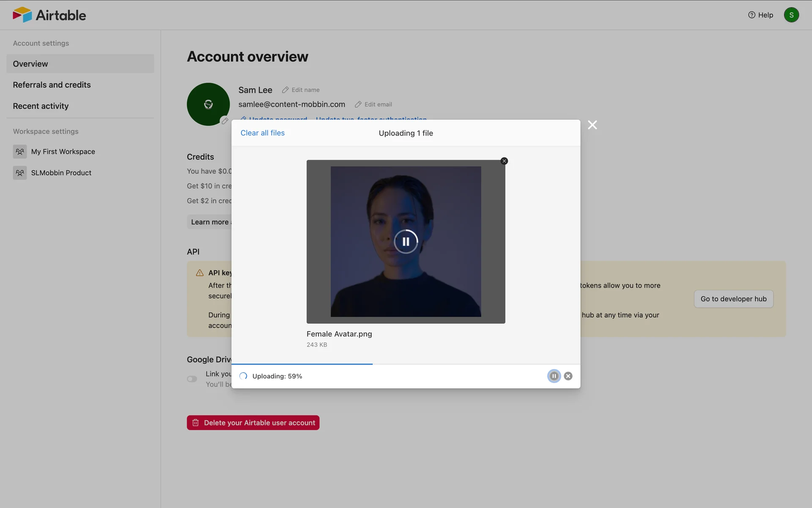This screenshot has width=812, height=508.
Task: Click Edit email link
Action: tap(374, 104)
